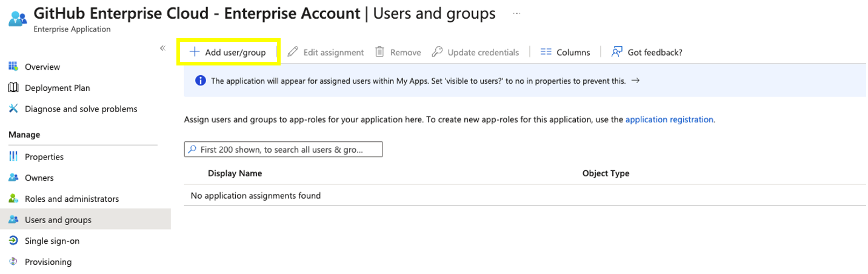Click the Manage section heading
Viewport: 868px width, 274px height.
pos(24,134)
